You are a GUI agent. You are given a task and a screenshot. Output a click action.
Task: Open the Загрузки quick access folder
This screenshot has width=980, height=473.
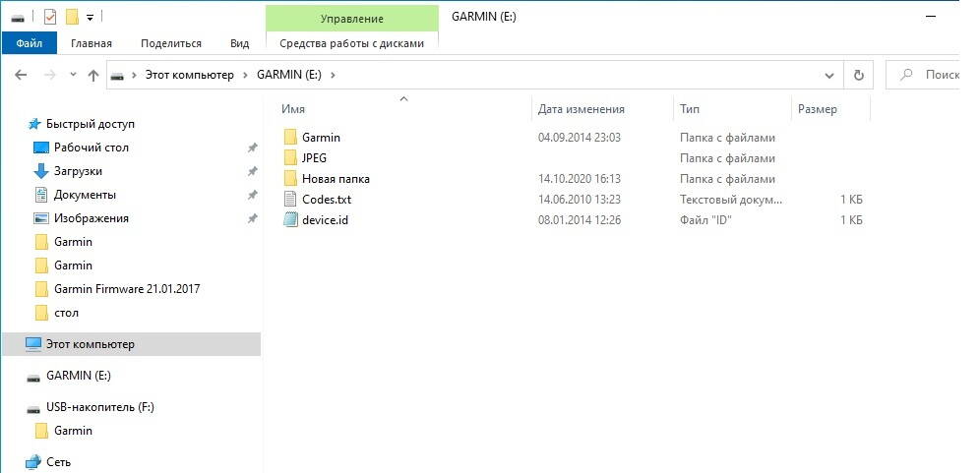(78, 171)
